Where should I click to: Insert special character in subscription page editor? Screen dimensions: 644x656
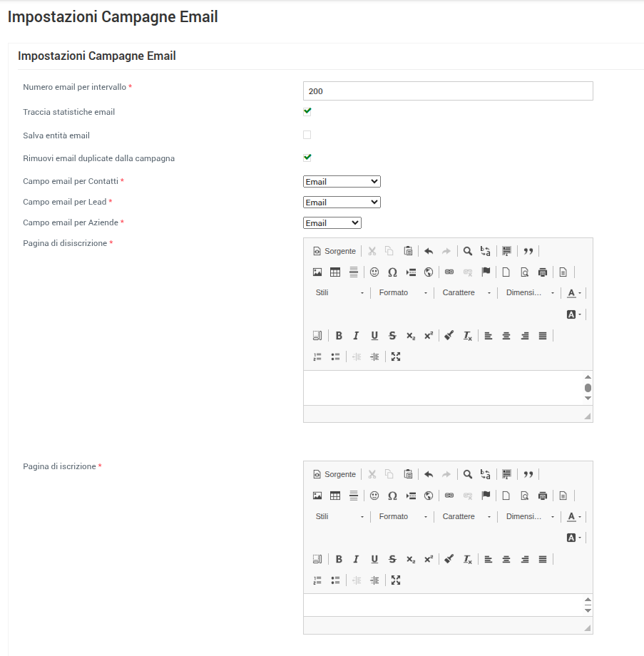click(x=392, y=496)
